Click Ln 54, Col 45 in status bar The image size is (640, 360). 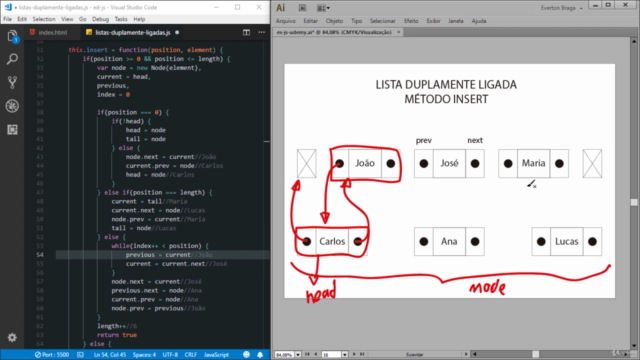[110, 355]
